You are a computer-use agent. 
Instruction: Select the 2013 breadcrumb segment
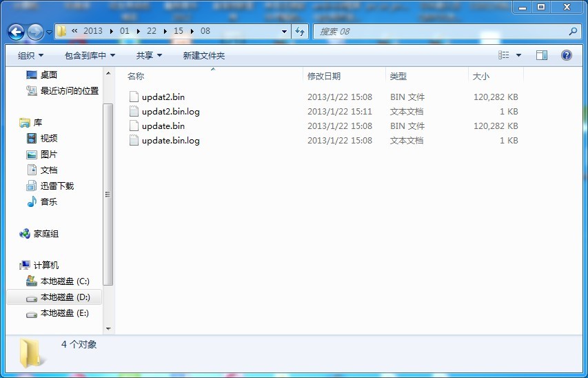(x=93, y=31)
